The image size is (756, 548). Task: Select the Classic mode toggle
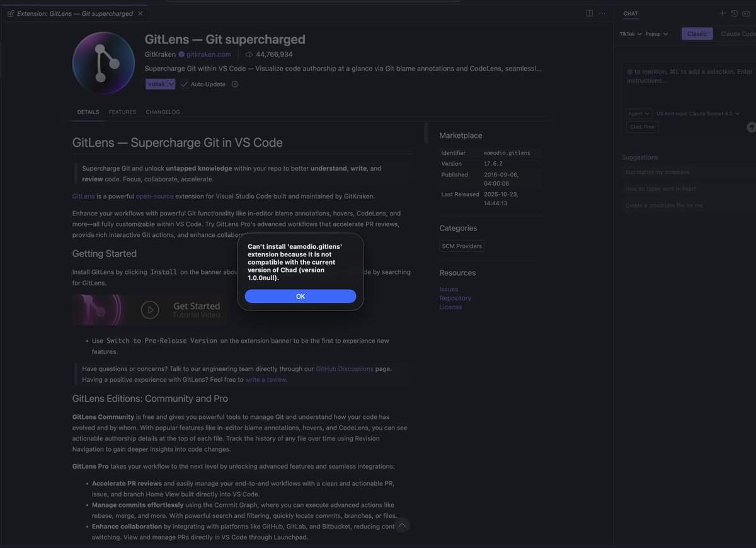pos(697,34)
